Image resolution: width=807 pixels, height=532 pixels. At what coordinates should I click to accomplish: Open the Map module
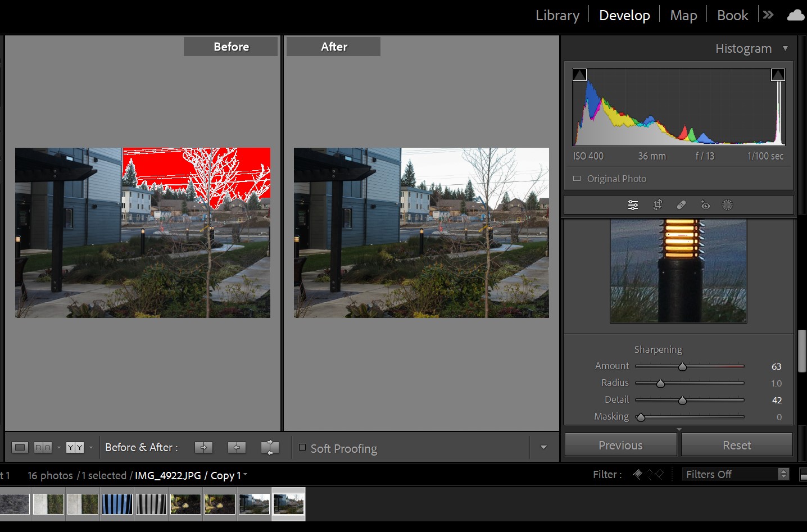point(683,16)
